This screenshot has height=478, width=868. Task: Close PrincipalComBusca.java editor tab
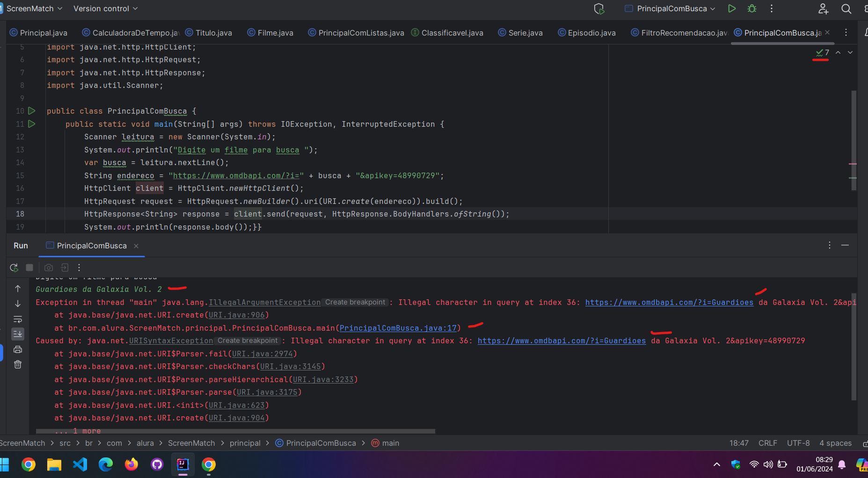827,32
